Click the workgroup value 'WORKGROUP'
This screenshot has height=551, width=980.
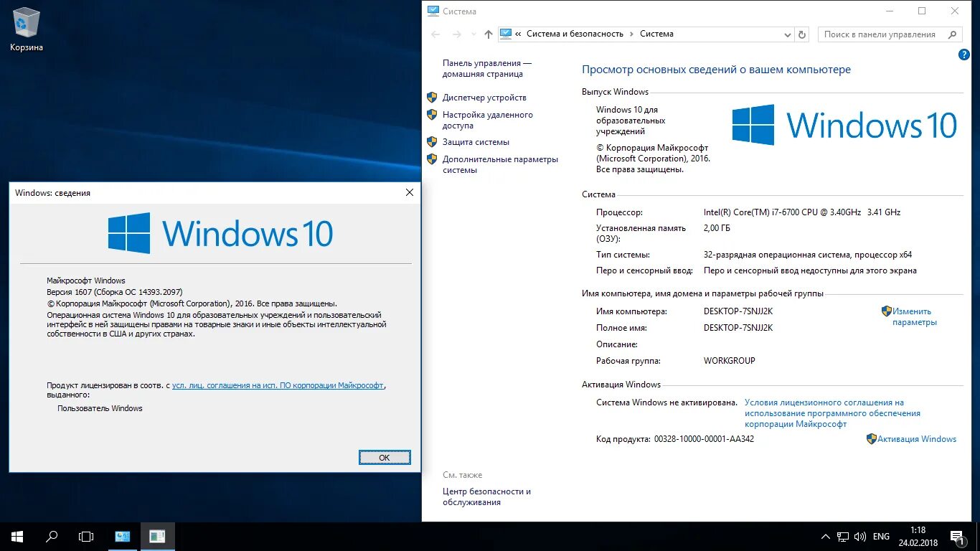[730, 361]
